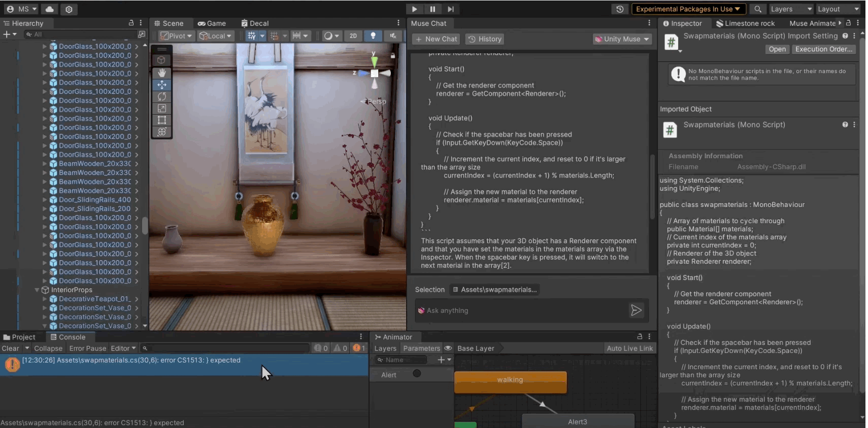Switch to the Project tab
The height and width of the screenshot is (428, 868).
tap(19, 337)
